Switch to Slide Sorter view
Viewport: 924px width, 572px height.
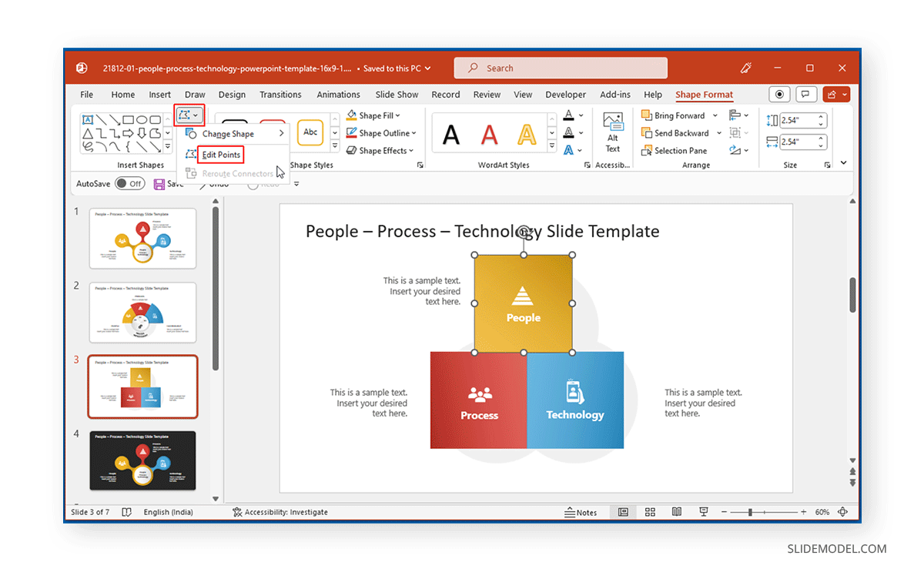pyautogui.click(x=650, y=511)
